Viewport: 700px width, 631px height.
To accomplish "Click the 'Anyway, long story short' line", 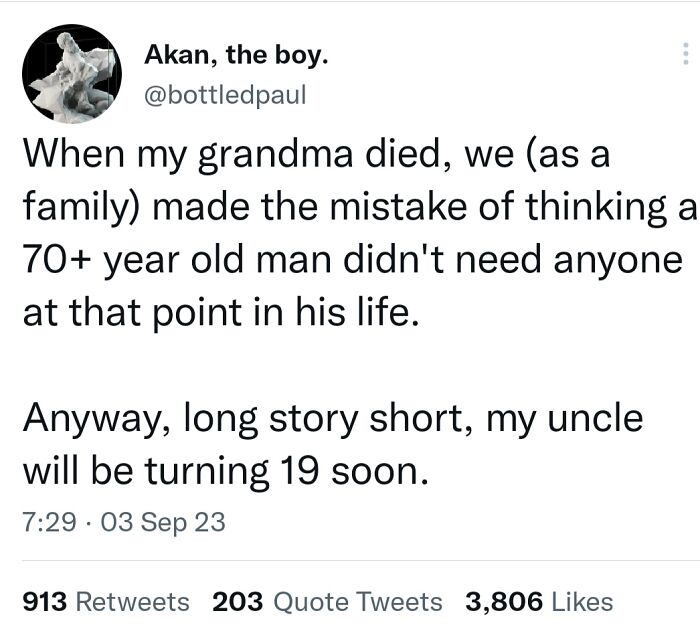I will click(331, 416).
